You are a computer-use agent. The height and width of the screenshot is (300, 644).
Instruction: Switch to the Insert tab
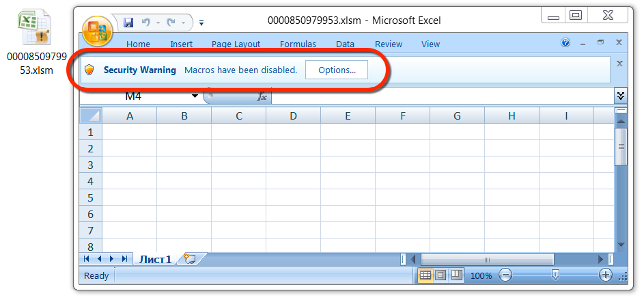182,44
